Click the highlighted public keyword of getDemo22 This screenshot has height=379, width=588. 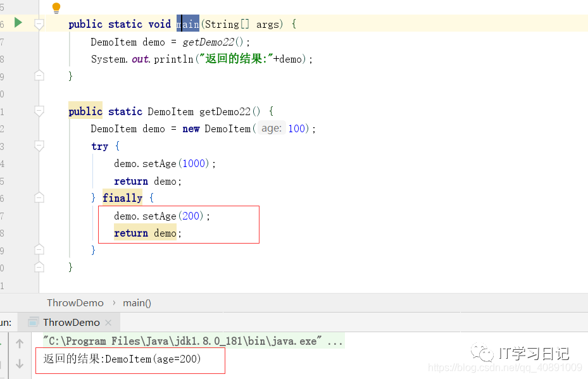[85, 111]
